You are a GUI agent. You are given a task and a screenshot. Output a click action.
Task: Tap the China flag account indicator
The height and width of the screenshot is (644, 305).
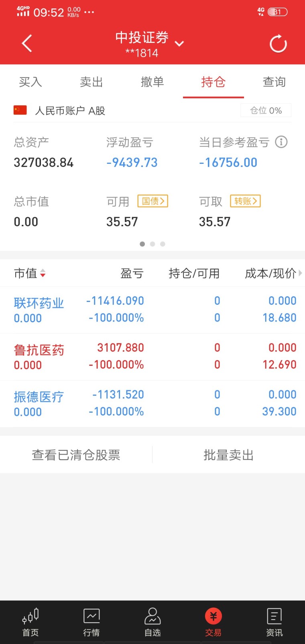(19, 110)
